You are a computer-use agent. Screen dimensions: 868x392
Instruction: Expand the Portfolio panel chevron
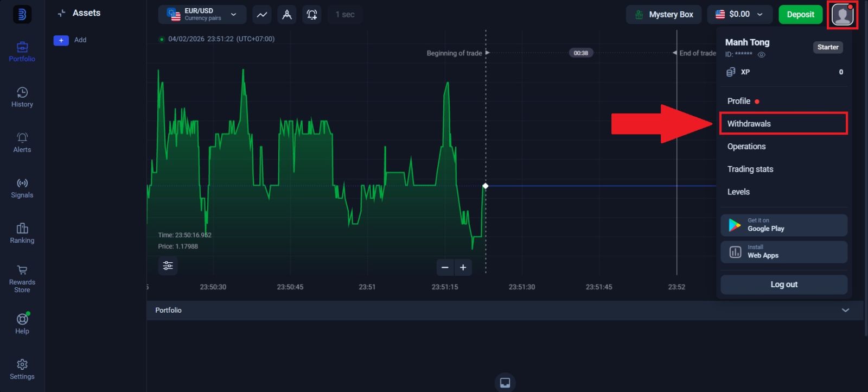pyautogui.click(x=845, y=310)
